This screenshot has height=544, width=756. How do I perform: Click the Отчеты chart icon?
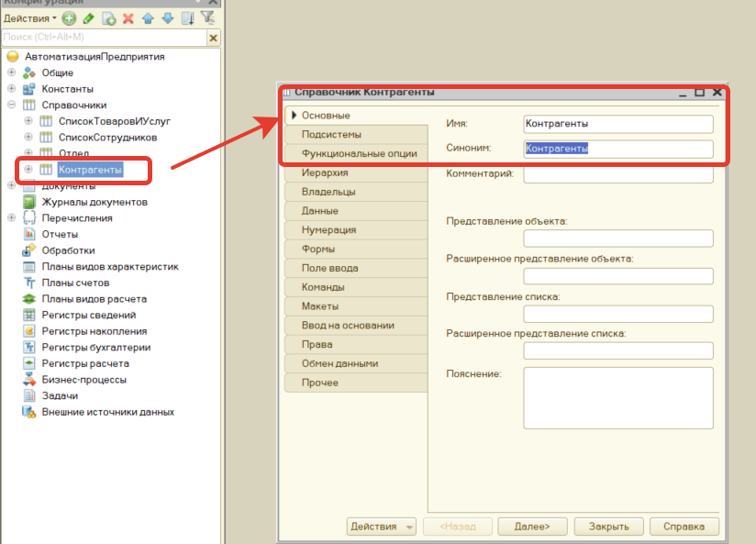pyautogui.click(x=29, y=234)
